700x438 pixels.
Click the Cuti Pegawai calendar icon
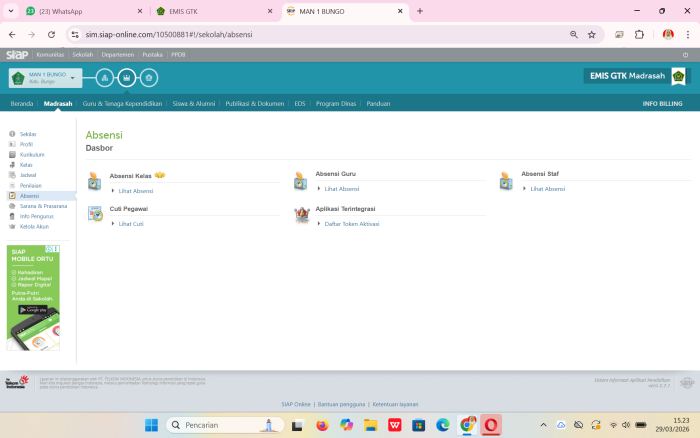click(x=95, y=214)
